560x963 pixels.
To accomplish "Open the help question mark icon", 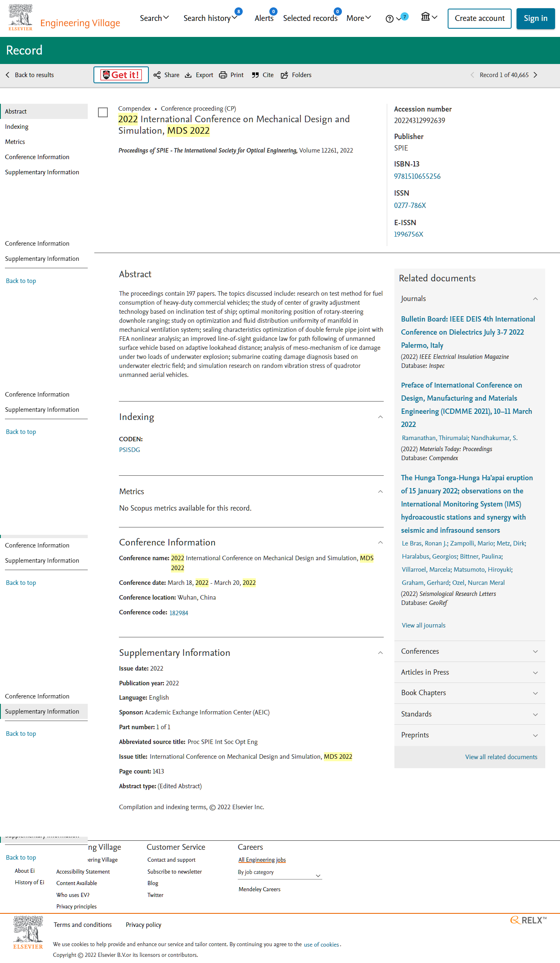I will click(389, 18).
